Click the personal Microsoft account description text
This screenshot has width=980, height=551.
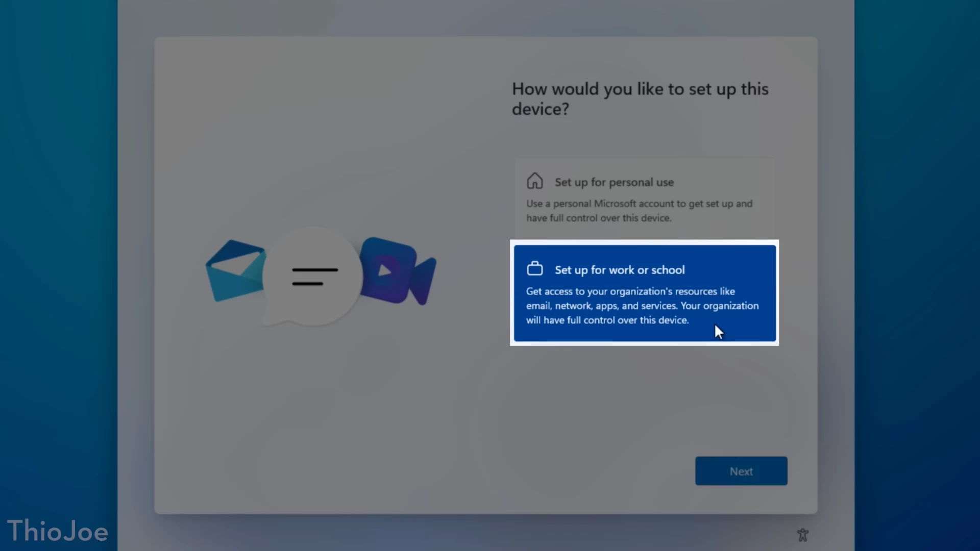tap(639, 211)
